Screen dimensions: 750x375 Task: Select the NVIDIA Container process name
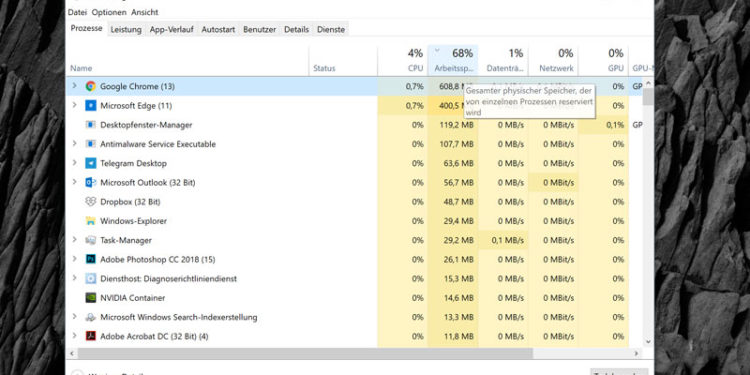[x=132, y=298]
